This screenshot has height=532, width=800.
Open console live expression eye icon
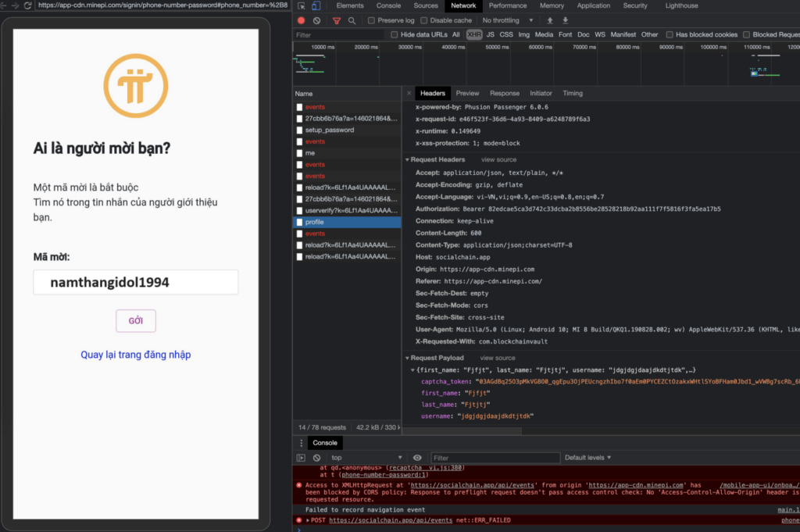pos(417,458)
